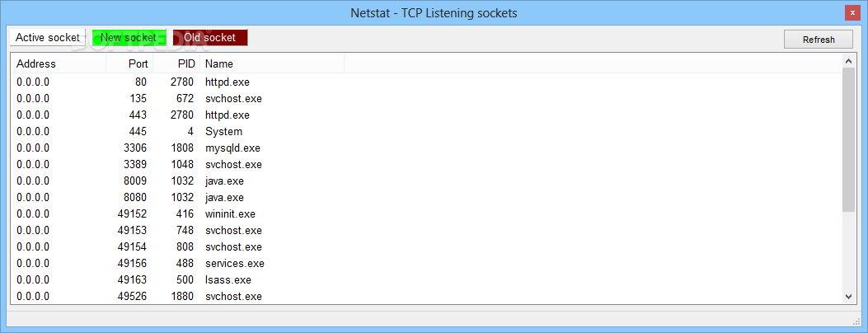Screen dimensions: 868x333
Task: Select the System row on port 445
Action: pos(425,132)
